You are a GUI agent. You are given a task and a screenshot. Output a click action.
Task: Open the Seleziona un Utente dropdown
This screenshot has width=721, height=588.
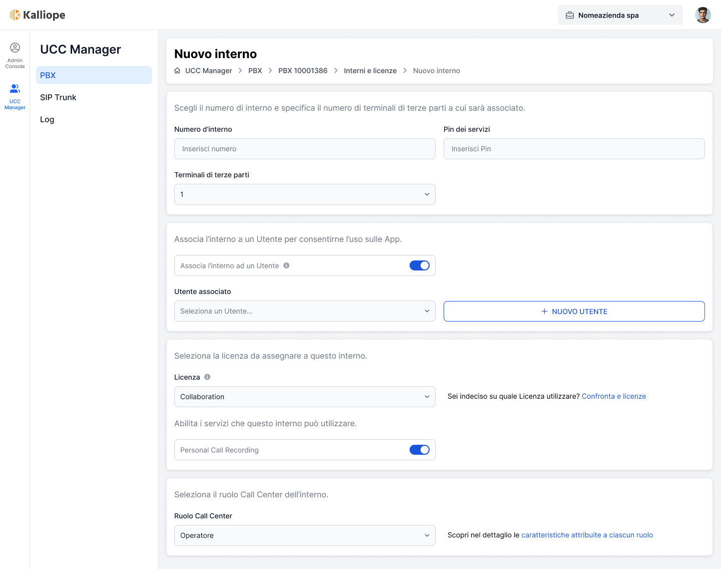coord(304,311)
